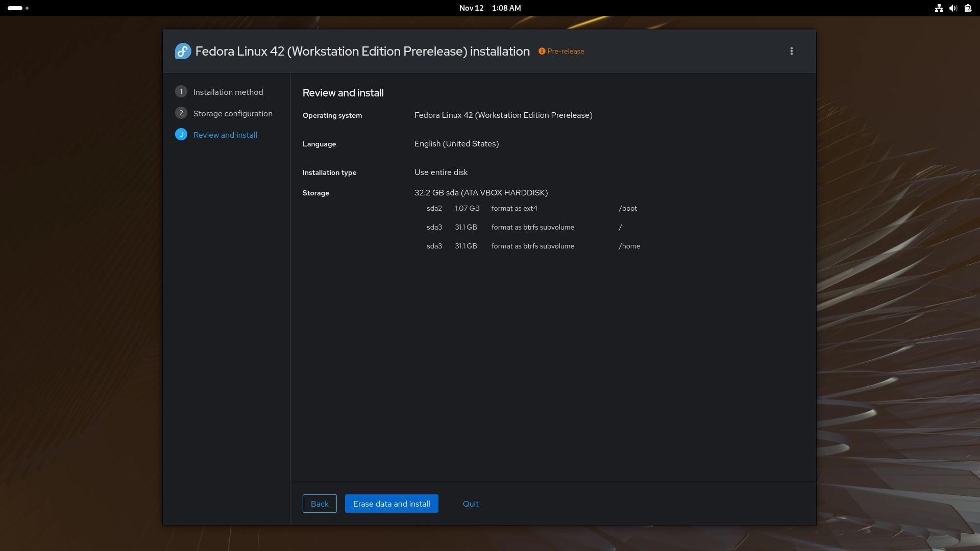Go to the Installation method step
The image size is (980, 551).
click(228, 92)
